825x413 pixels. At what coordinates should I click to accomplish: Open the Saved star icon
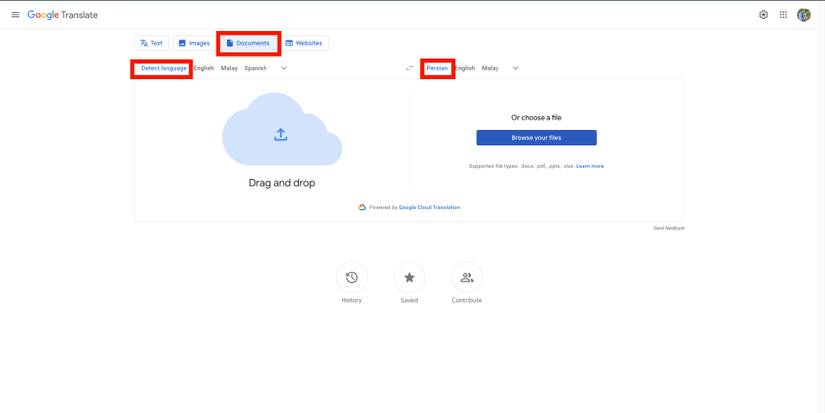click(x=409, y=278)
